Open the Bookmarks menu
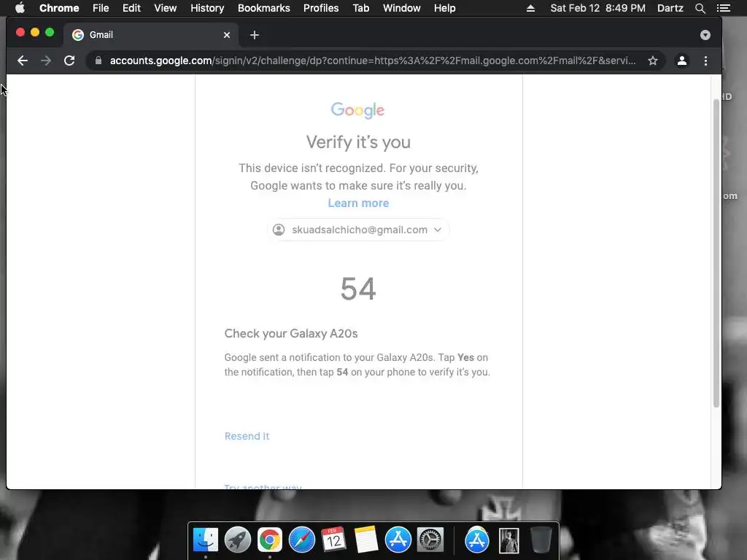This screenshot has height=560, width=747. coord(264,8)
